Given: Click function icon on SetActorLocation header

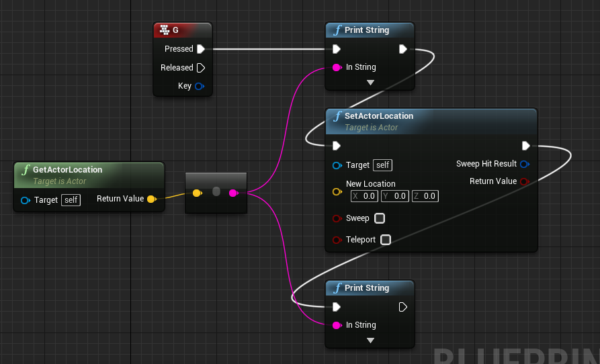Looking at the screenshot, I should 337,116.
